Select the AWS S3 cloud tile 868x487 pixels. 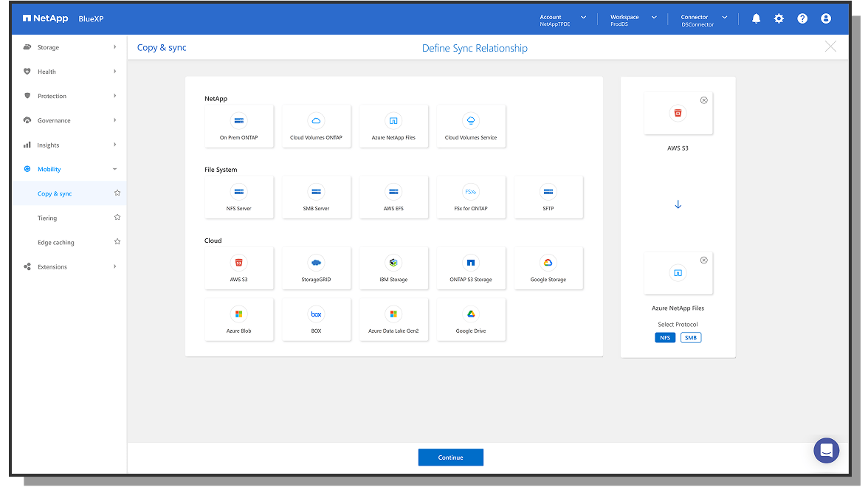coord(238,269)
